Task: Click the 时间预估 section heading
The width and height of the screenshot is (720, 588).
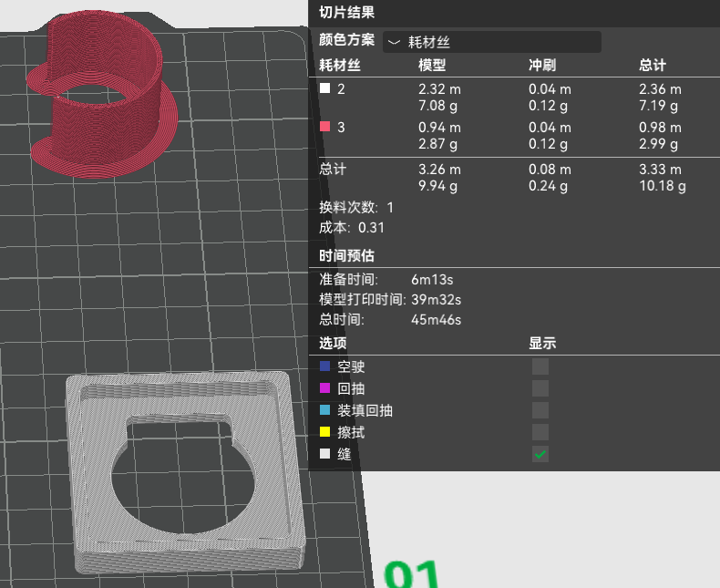Action: tap(346, 256)
